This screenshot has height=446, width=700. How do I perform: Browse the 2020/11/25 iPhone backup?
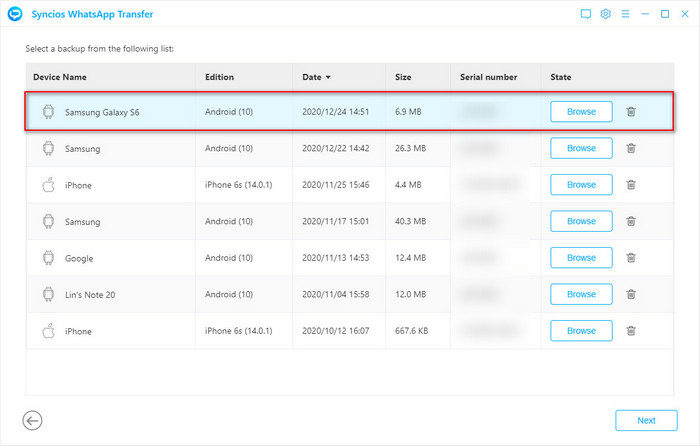click(581, 185)
